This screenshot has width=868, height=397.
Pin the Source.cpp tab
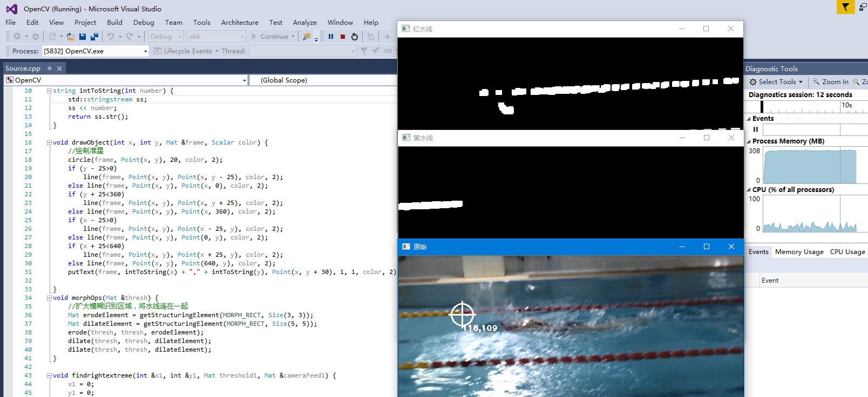tap(49, 69)
